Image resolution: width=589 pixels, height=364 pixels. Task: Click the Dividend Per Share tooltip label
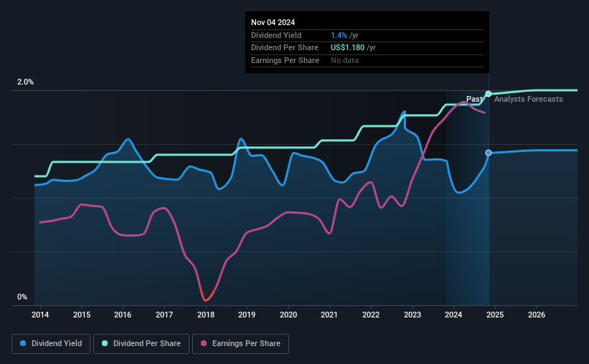[285, 48]
